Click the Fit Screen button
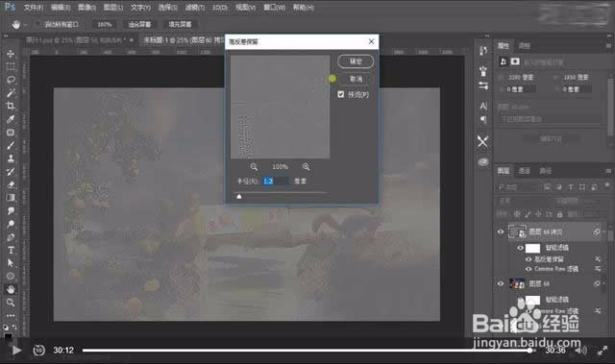Image resolution: width=615 pixels, height=364 pixels. 139,24
